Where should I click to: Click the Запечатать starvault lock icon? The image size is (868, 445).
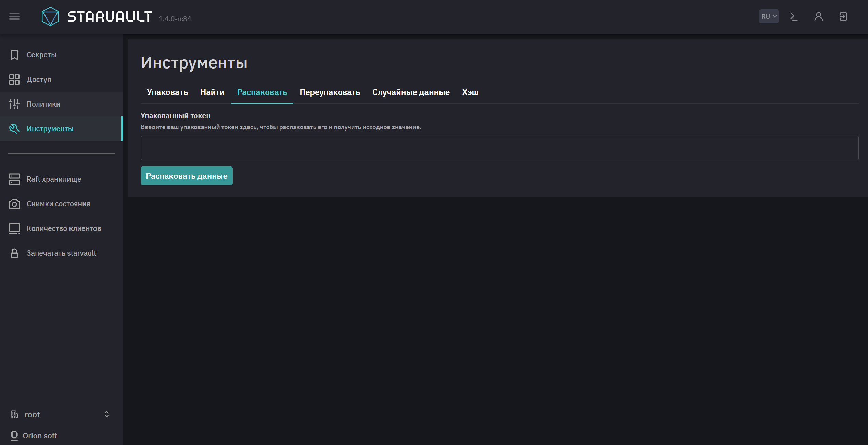click(x=14, y=253)
